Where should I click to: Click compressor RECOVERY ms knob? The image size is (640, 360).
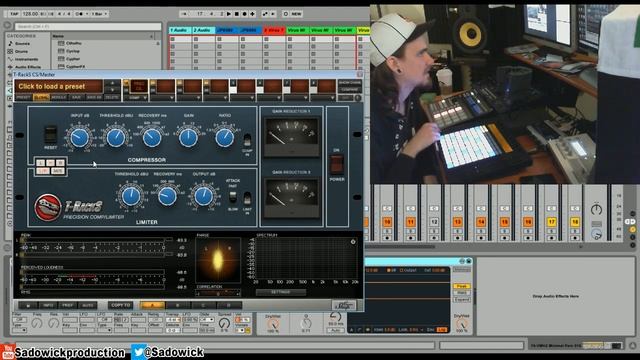click(x=152, y=138)
